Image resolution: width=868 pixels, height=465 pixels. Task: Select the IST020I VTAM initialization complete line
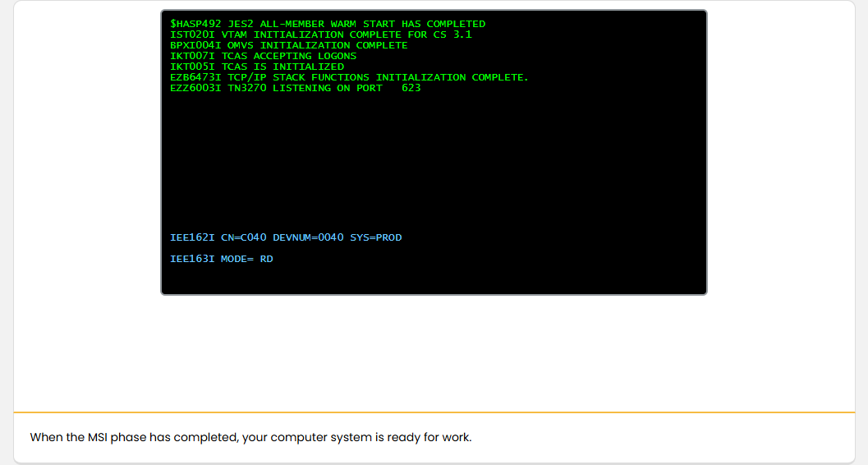tap(321, 35)
